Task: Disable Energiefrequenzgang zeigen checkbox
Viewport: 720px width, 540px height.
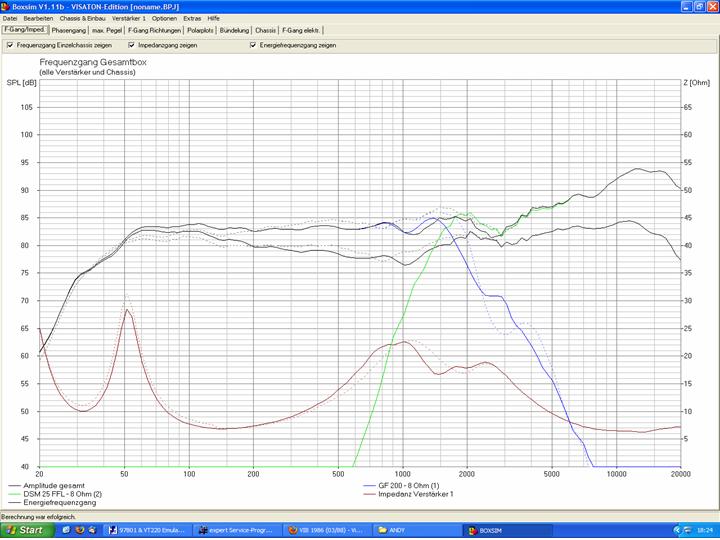Action: pyautogui.click(x=253, y=45)
